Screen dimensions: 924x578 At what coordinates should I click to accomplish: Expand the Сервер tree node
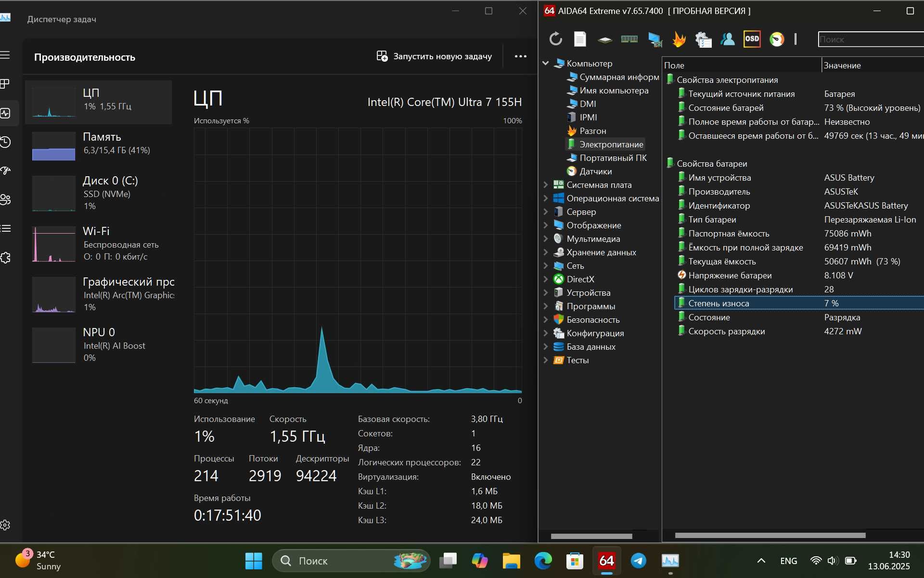tap(546, 211)
